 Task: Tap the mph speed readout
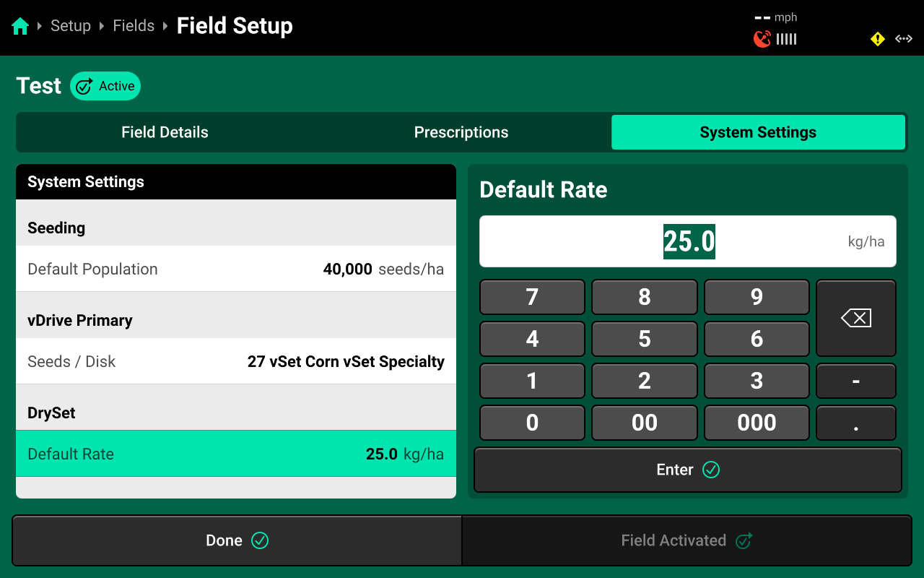click(776, 17)
